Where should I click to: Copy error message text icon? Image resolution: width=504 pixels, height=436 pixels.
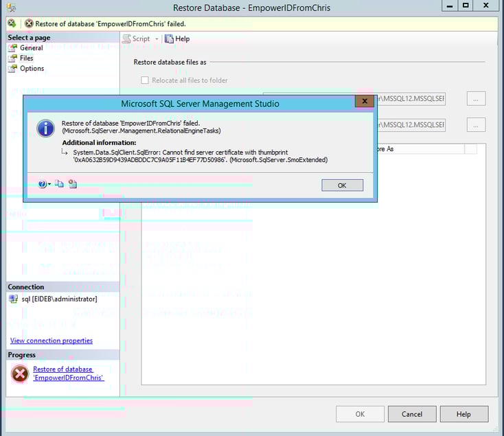tap(59, 184)
